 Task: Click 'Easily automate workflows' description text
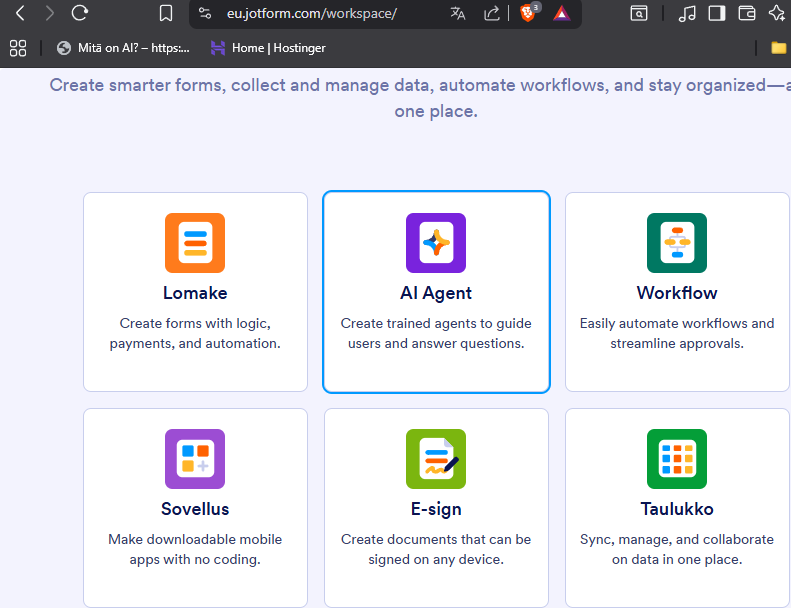tap(677, 333)
